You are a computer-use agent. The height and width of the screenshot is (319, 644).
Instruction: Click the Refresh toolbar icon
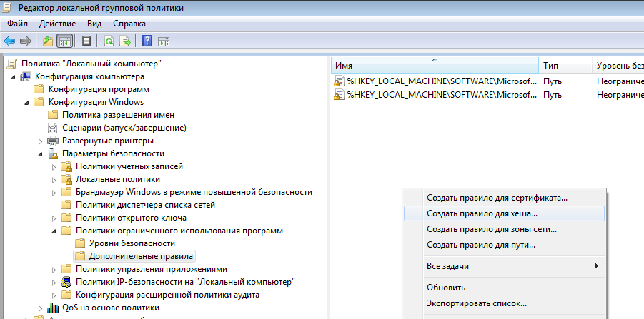click(x=109, y=41)
